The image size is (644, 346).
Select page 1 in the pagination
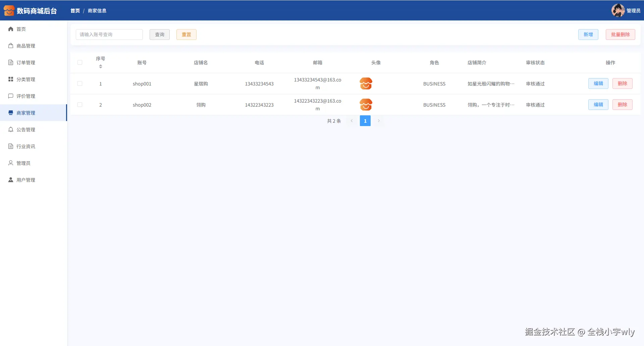click(x=365, y=121)
